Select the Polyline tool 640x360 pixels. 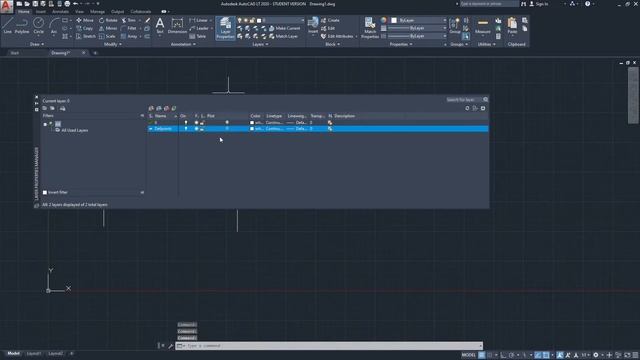point(22,25)
